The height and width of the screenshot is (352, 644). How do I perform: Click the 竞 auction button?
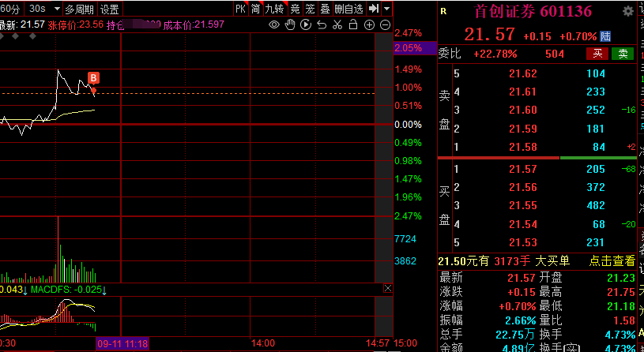295,8
